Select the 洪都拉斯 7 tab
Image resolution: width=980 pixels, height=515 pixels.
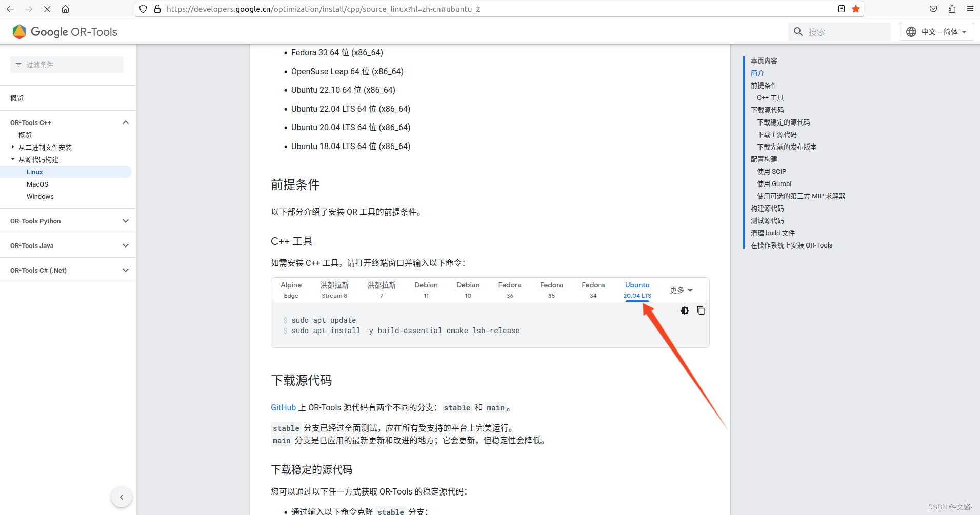pyautogui.click(x=382, y=290)
